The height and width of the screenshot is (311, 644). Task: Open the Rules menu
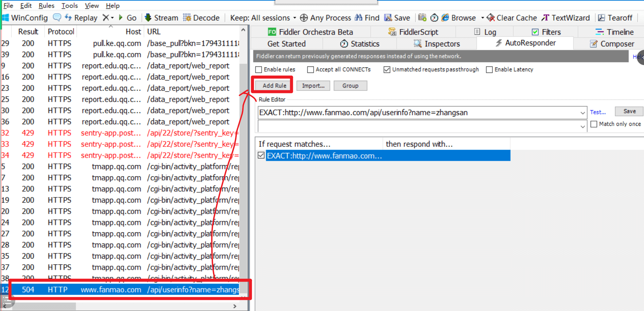tap(47, 5)
